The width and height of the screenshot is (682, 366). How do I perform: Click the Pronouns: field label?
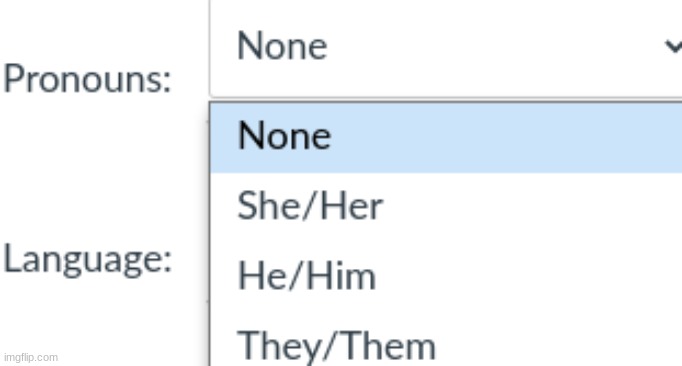[x=87, y=79]
